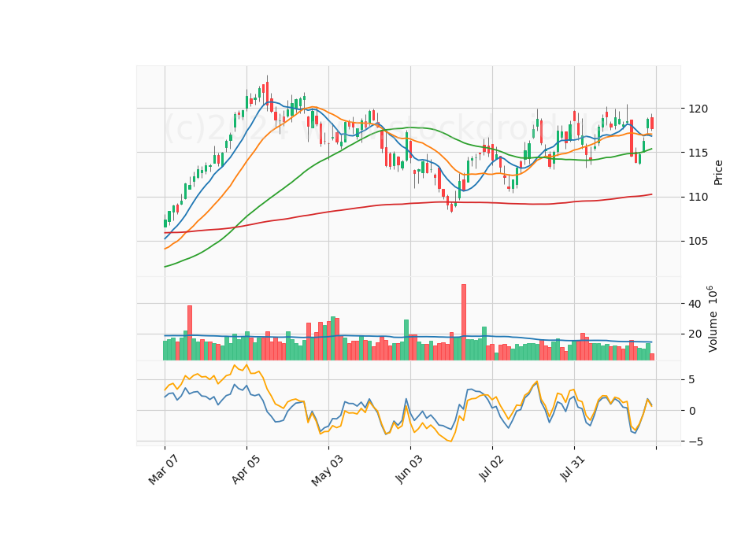Click the tall red volume bar in March
The image size is (756, 543).
pos(190,333)
